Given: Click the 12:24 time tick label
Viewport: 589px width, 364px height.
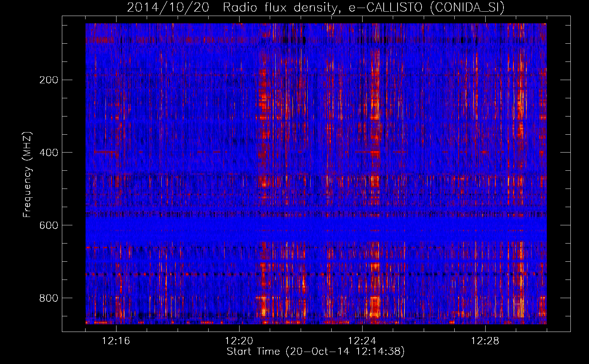Looking at the screenshot, I should pos(362,341).
